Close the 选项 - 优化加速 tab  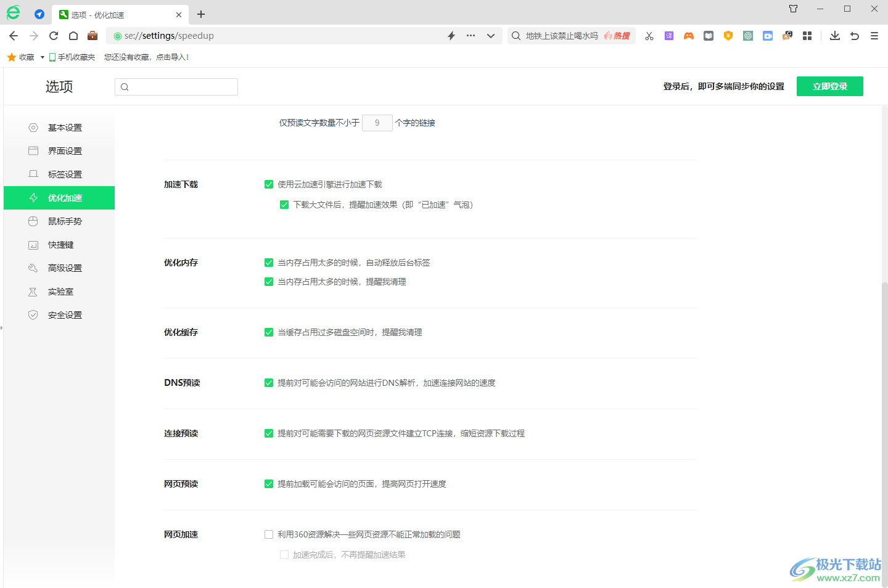(x=179, y=15)
